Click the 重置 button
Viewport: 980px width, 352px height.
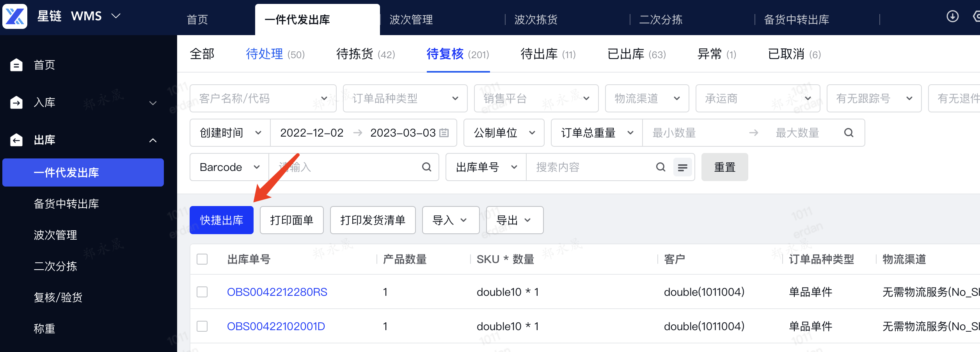point(725,167)
